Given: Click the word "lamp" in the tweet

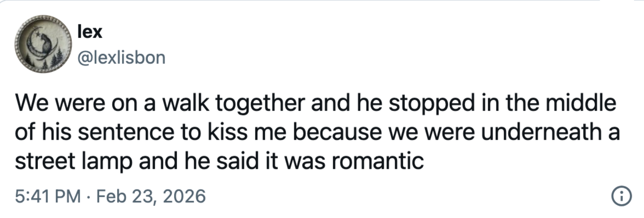Looking at the screenshot, I should tap(107, 161).
